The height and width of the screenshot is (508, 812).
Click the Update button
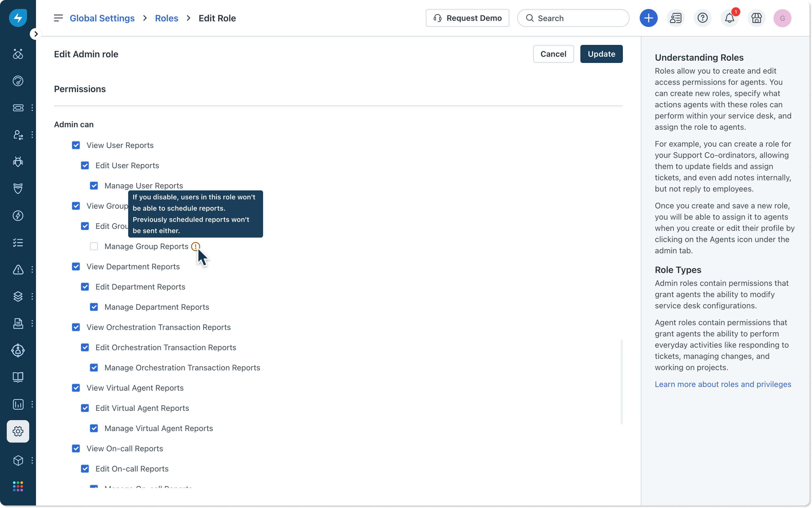pyautogui.click(x=601, y=54)
